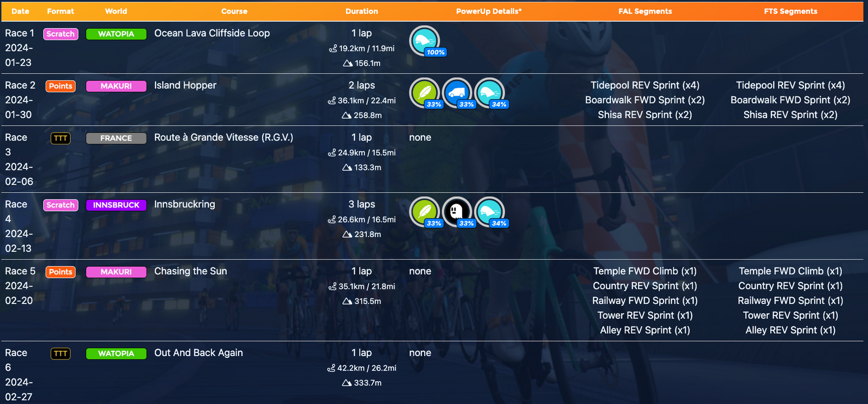
Task: Click the Race 2 draft van powerup icon
Action: (457, 92)
